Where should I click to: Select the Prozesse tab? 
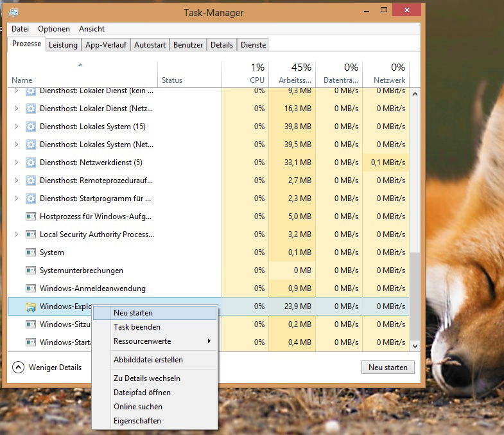click(x=27, y=44)
